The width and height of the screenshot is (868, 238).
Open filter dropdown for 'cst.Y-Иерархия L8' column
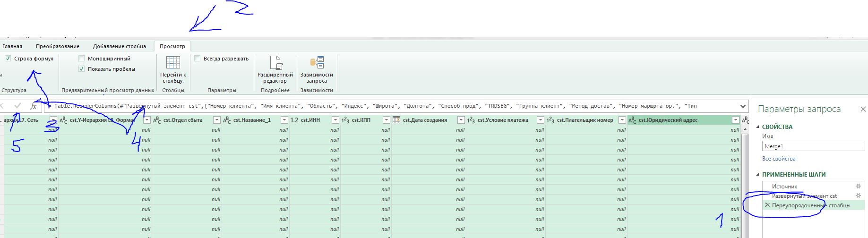point(146,120)
